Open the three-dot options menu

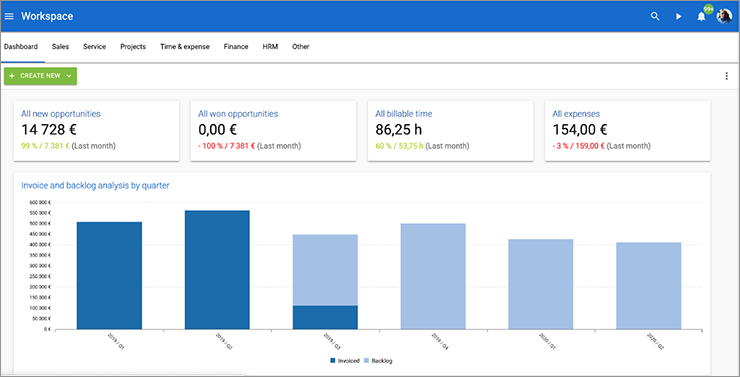coord(726,76)
